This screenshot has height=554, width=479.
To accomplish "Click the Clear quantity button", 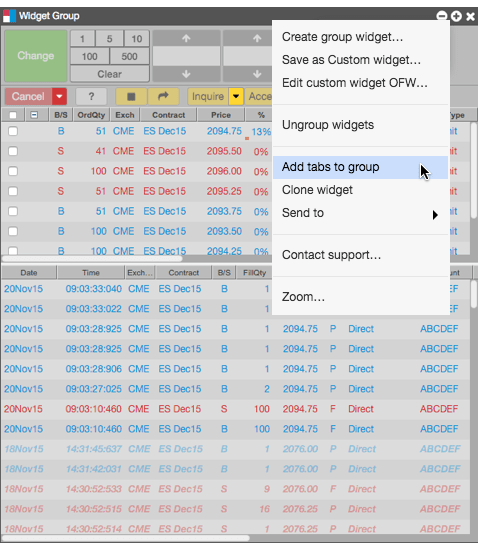I will 110,74.
